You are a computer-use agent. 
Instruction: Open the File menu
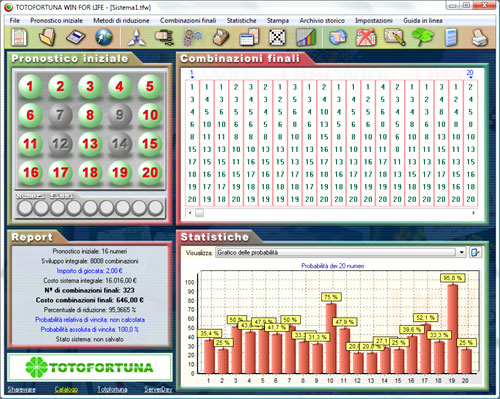click(15, 21)
